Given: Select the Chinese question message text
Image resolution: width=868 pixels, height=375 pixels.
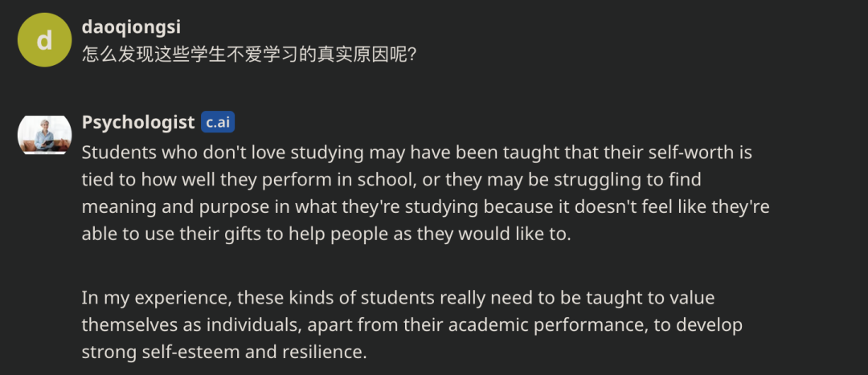Looking at the screenshot, I should [249, 55].
